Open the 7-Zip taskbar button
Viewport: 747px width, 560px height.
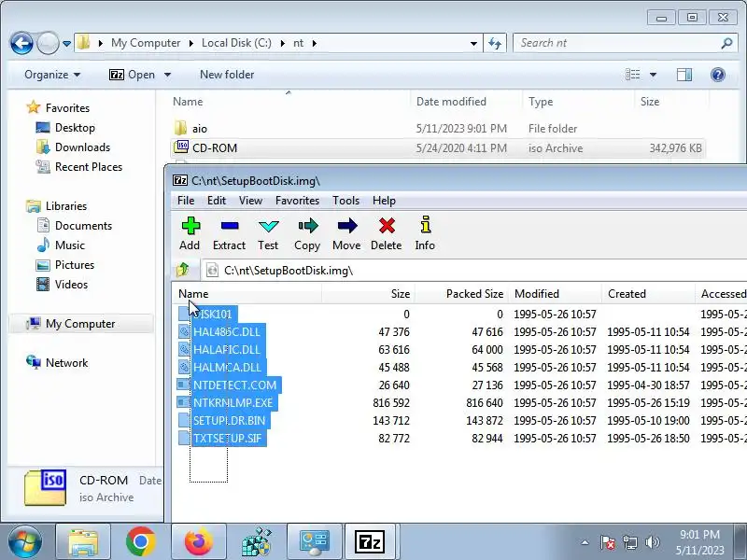pyautogui.click(x=370, y=541)
